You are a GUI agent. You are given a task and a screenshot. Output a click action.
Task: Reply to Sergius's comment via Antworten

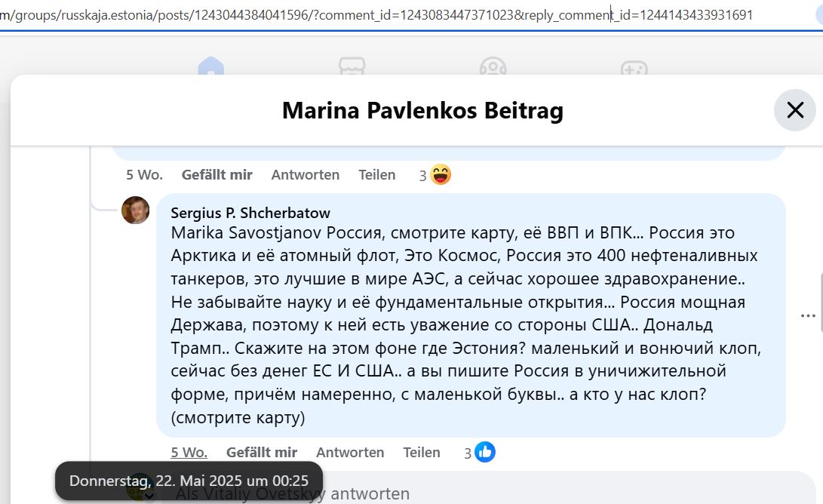(350, 452)
